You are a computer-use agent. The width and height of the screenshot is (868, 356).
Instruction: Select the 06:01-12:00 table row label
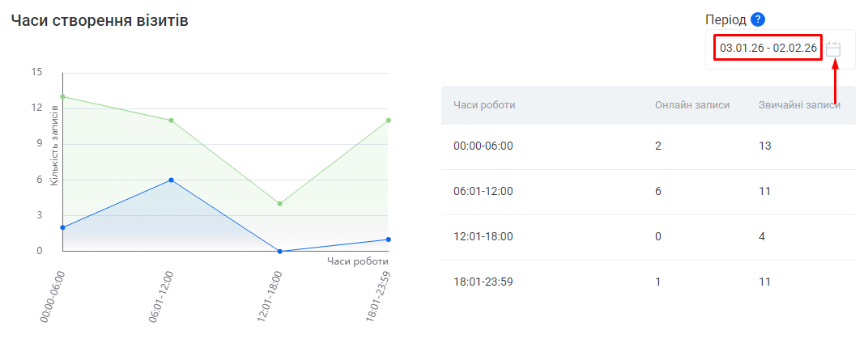point(484,192)
